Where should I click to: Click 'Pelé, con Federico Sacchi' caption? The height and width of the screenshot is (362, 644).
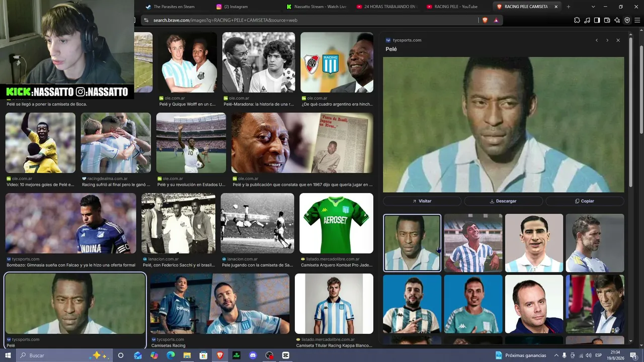click(x=179, y=265)
